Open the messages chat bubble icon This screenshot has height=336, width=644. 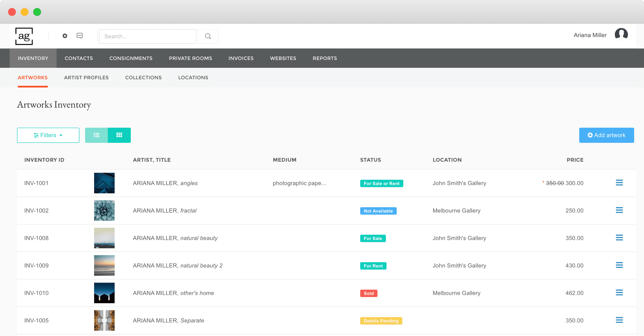click(79, 36)
